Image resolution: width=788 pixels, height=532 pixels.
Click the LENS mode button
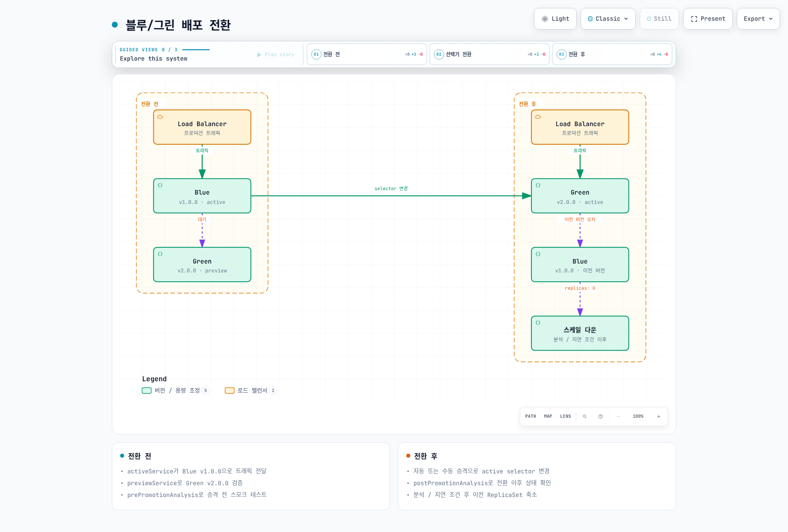point(565,416)
